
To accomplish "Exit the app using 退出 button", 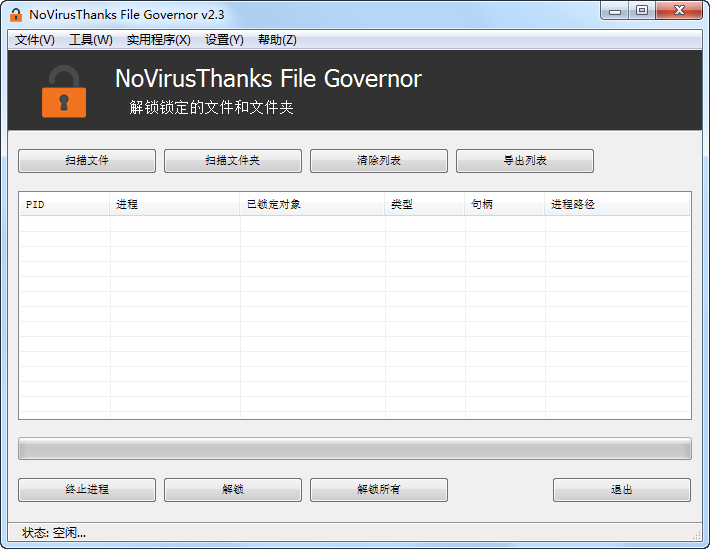I will pos(621,490).
